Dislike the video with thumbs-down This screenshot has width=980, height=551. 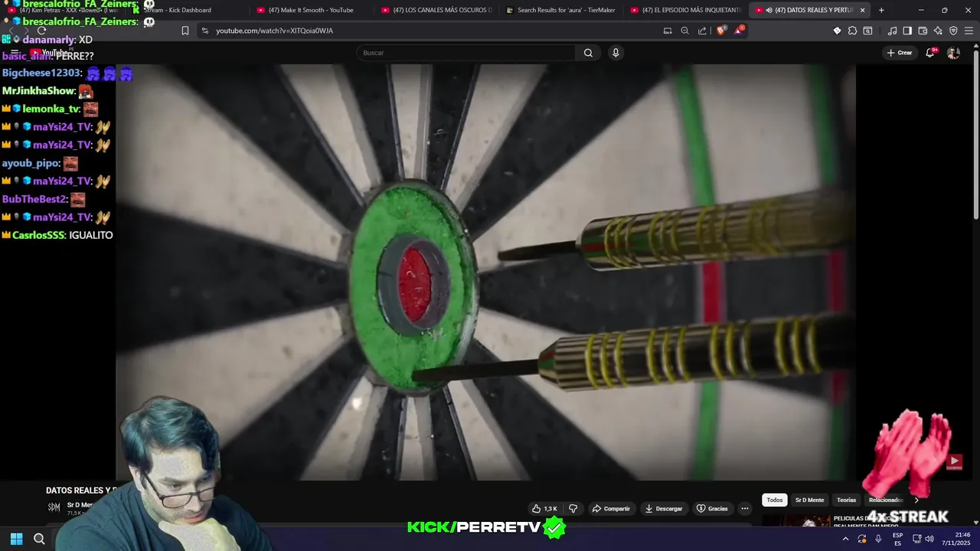point(573,508)
